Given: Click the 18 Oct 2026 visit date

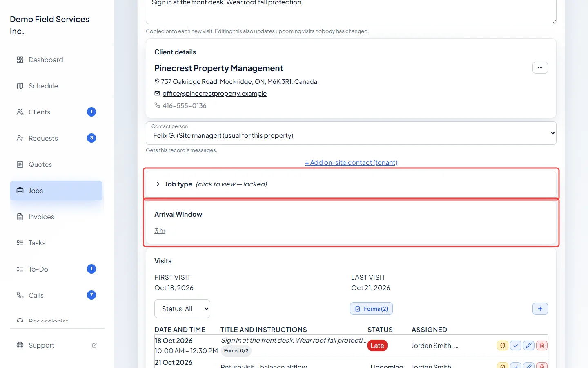Looking at the screenshot, I should pyautogui.click(x=174, y=341).
